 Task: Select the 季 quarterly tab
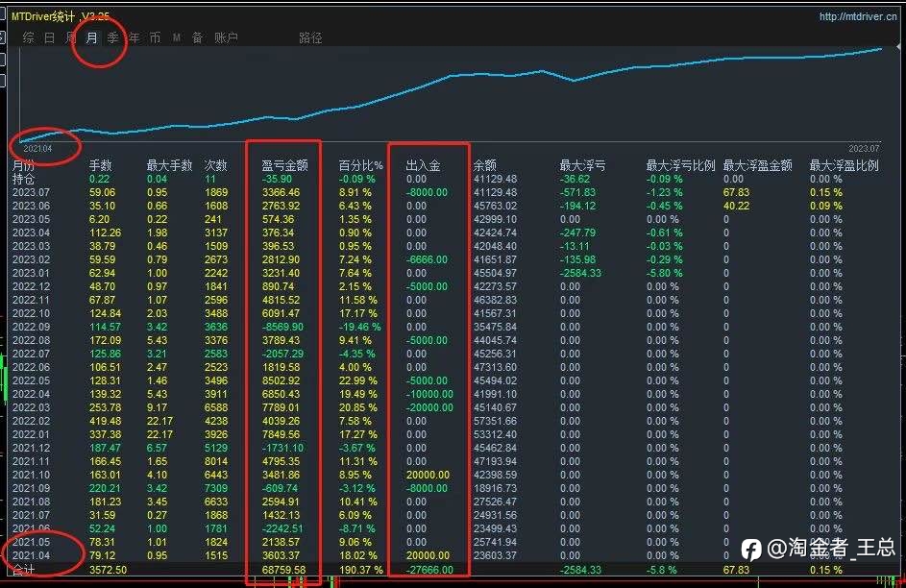pyautogui.click(x=112, y=38)
